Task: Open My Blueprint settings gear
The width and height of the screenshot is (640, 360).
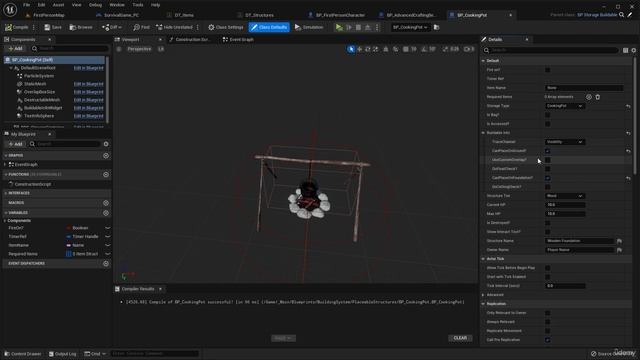Action: point(106,144)
